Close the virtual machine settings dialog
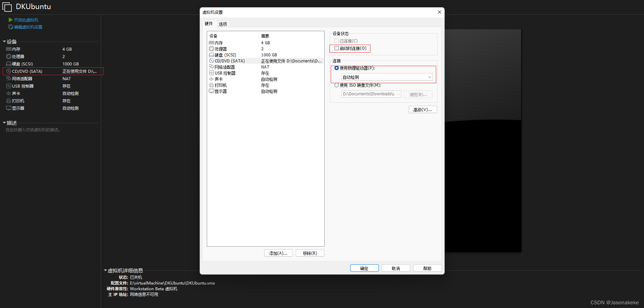644x308 pixels. 439,12
